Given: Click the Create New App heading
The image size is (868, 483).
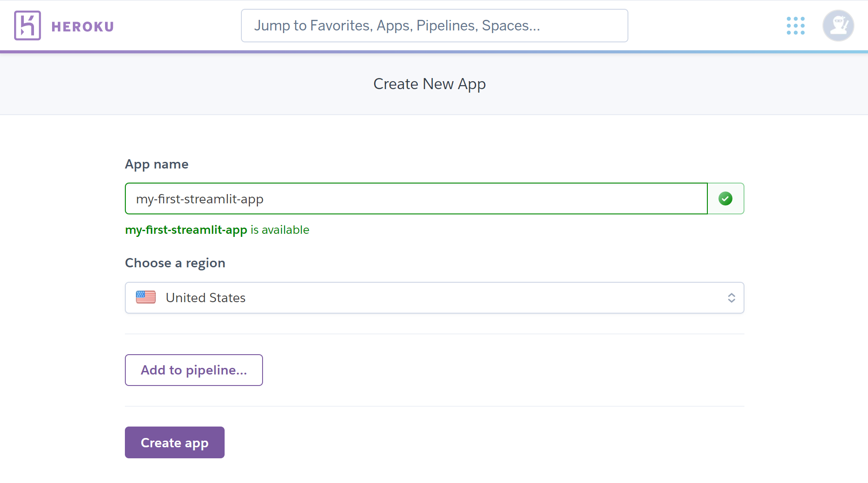Looking at the screenshot, I should (429, 84).
